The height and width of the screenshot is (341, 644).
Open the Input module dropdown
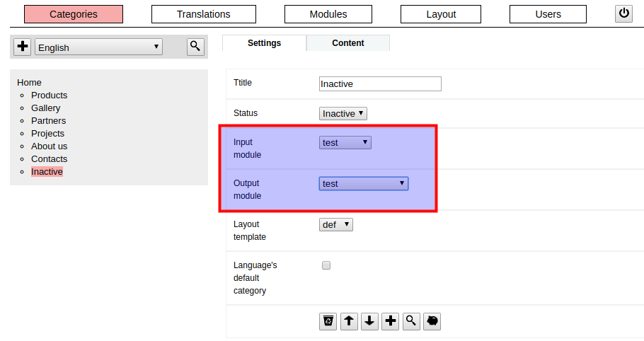coord(345,142)
